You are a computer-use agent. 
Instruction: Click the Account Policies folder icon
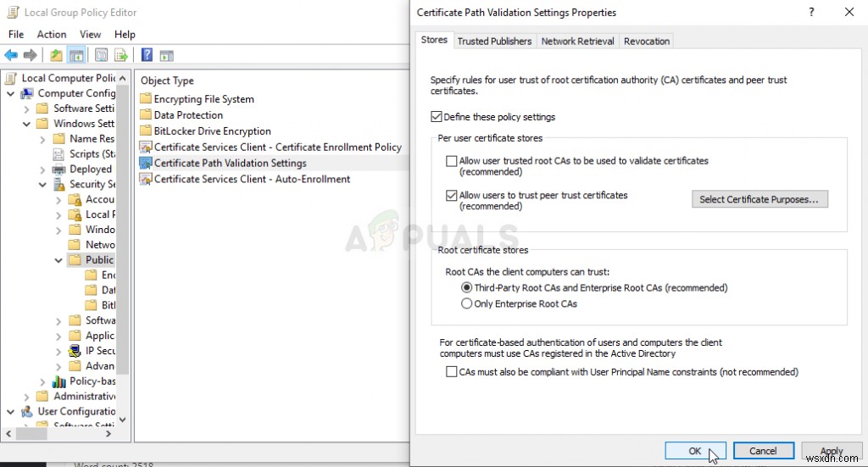tap(75, 199)
